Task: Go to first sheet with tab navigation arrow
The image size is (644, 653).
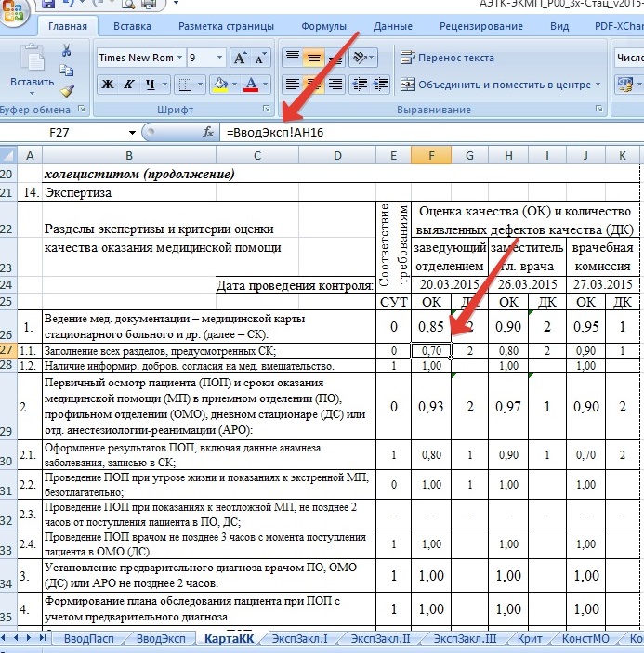Action: [x=5, y=637]
